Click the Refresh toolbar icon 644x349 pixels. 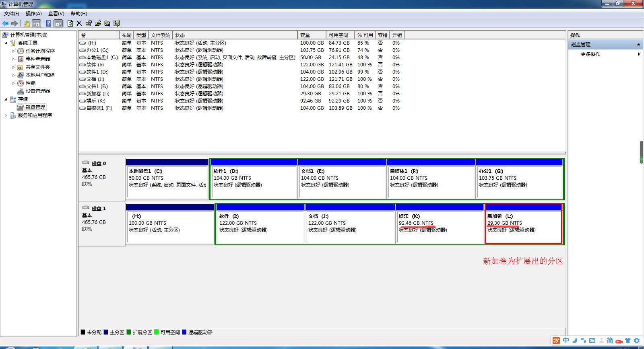point(70,23)
